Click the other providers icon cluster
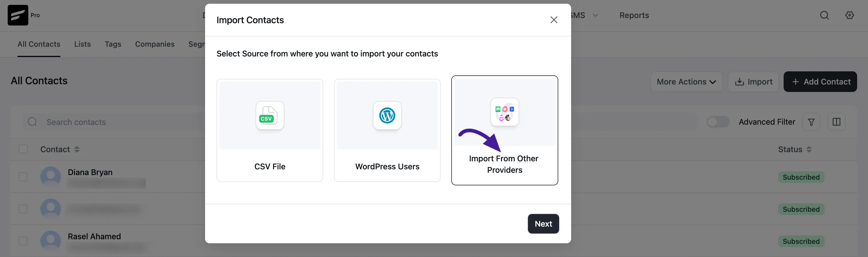Viewport: 868px width, 257px height. click(x=504, y=113)
